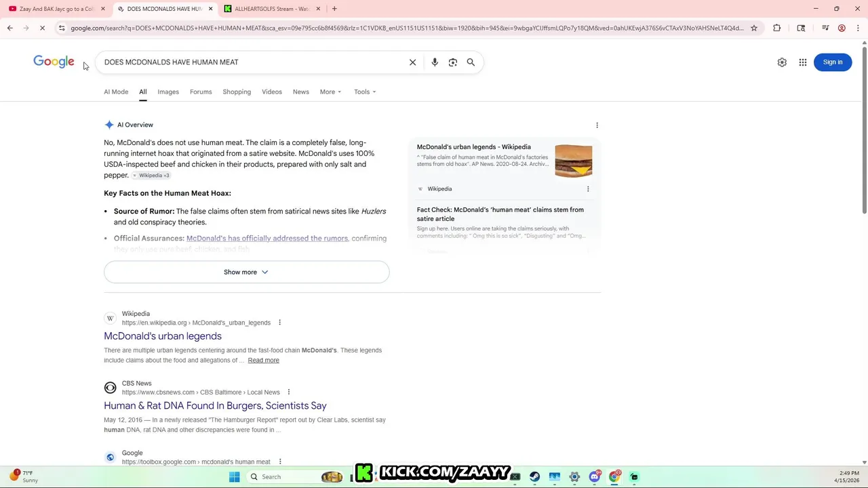
Task: Open the weather widget showing 71°F Sunny
Action: pyautogui.click(x=23, y=477)
